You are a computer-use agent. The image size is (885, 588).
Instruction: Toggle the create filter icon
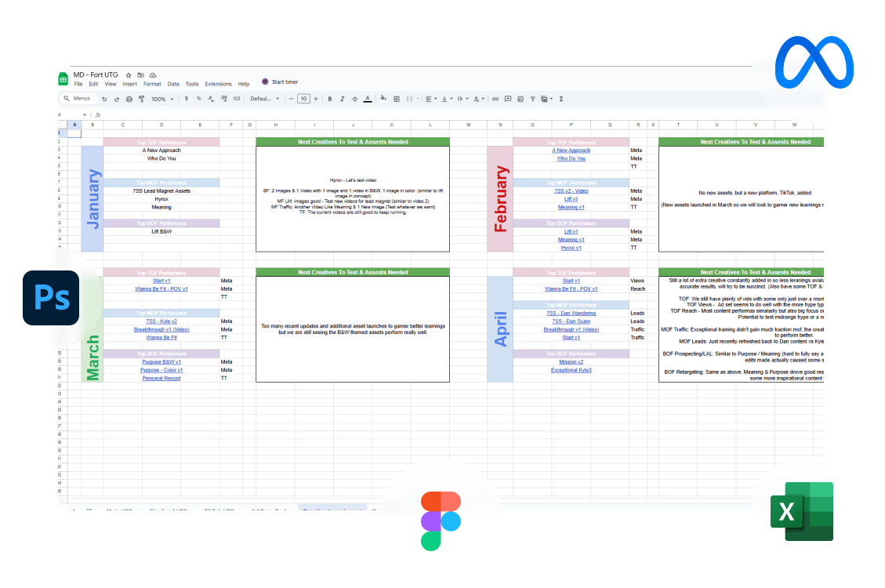[x=533, y=99]
